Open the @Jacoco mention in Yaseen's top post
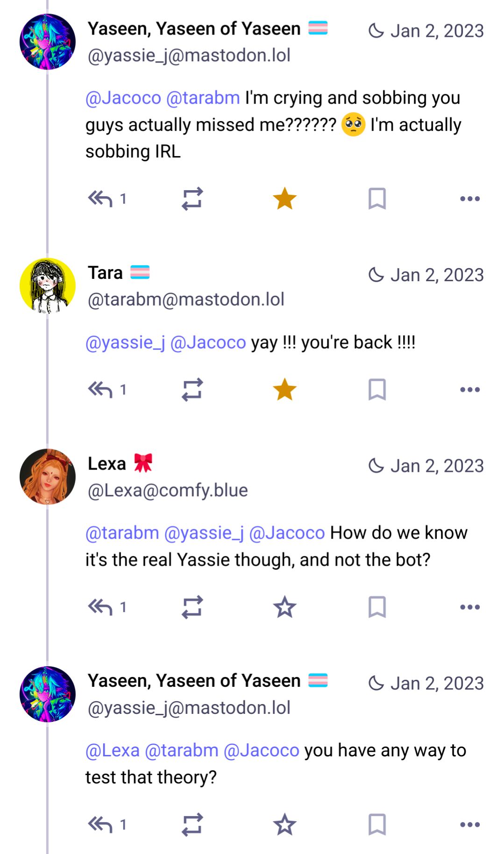This screenshot has width=504, height=854. coord(122,97)
